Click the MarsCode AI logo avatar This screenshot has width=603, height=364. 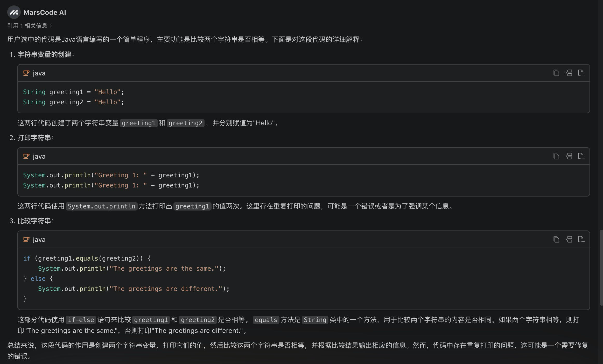point(14,12)
